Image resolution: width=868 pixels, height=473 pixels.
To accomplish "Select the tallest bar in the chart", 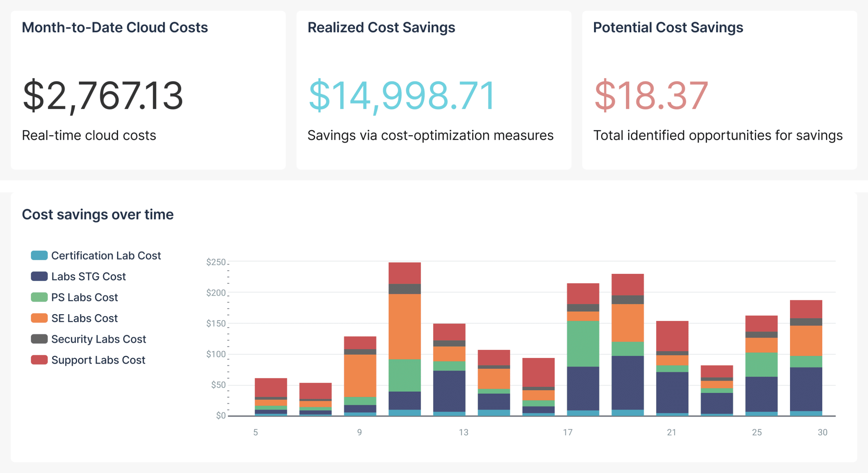I will [404, 339].
